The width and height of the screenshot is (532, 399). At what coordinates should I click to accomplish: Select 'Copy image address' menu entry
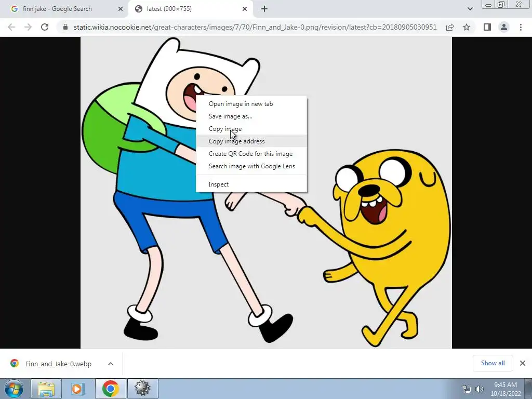point(251,141)
